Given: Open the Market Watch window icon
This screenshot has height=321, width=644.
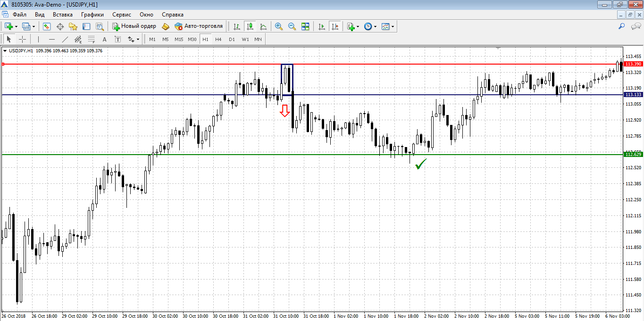Looking at the screenshot, I should (x=46, y=26).
